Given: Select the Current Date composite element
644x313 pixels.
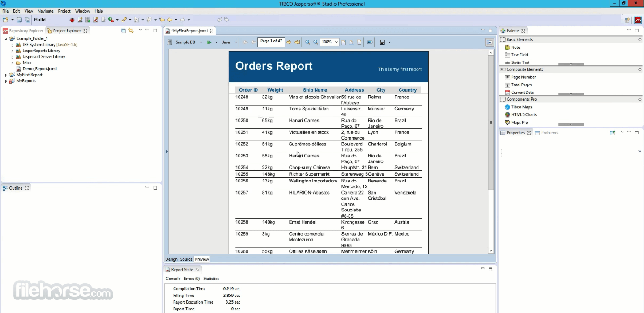Looking at the screenshot, I should 519,92.
